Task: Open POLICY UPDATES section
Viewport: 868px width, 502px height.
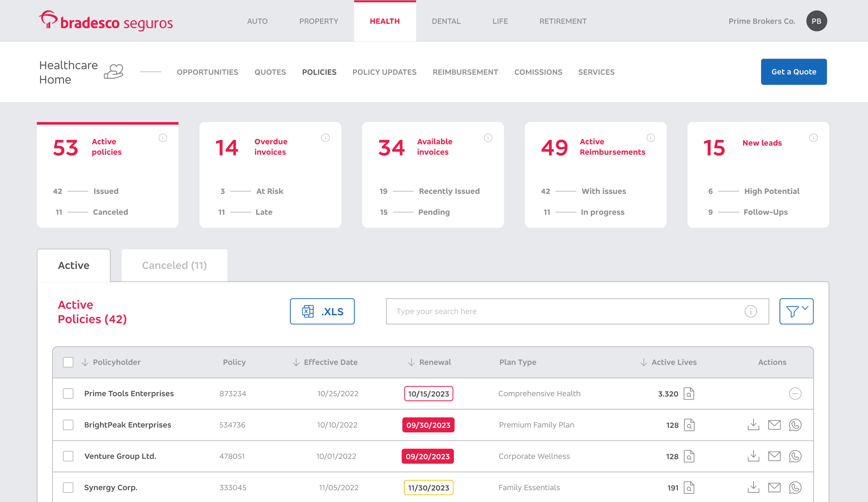Action: [384, 72]
